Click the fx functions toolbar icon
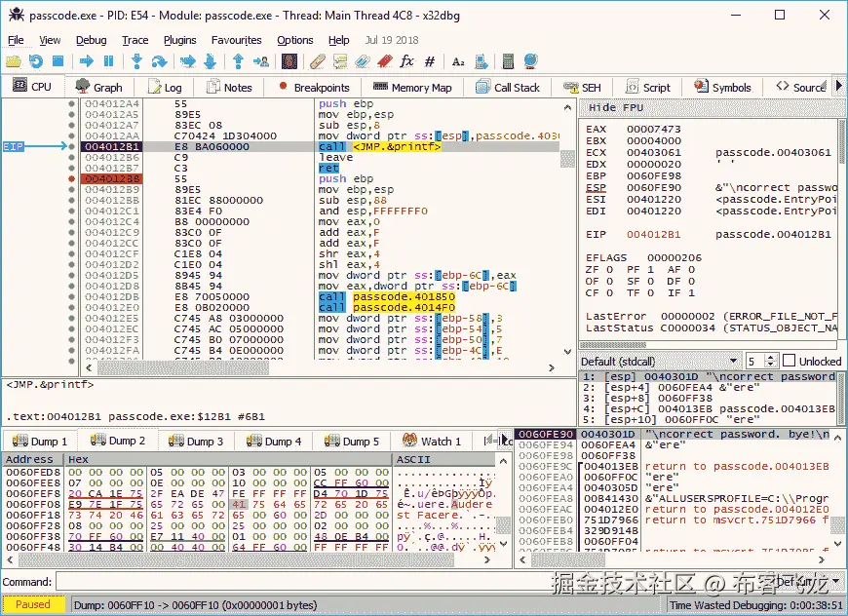Viewport: 848px width, 616px height. tap(406, 61)
